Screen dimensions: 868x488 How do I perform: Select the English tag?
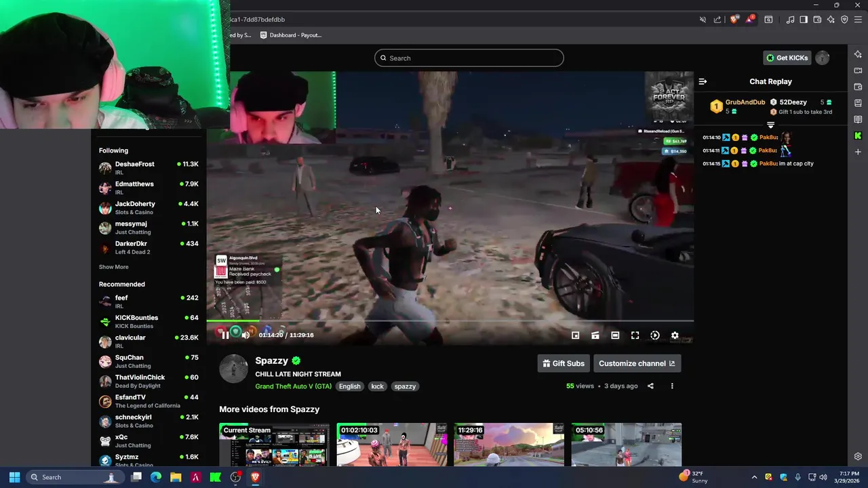pos(350,386)
